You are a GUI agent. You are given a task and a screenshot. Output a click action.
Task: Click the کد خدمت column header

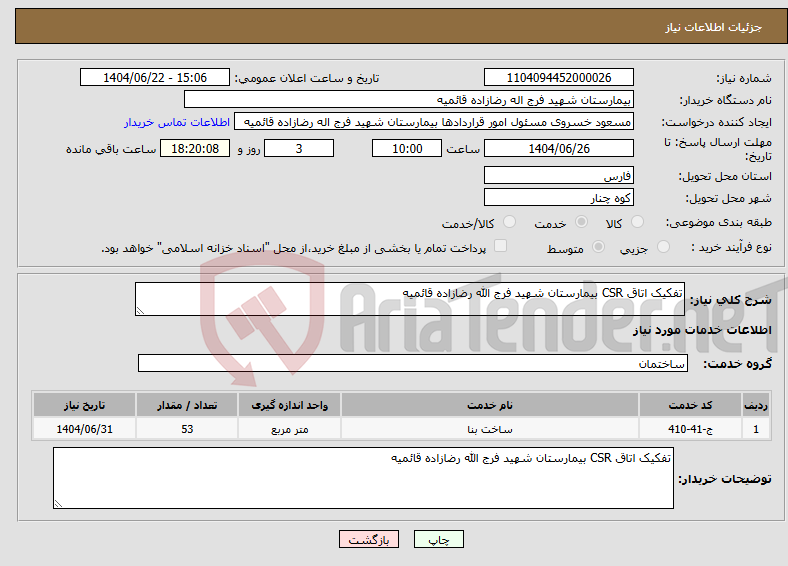click(x=691, y=405)
